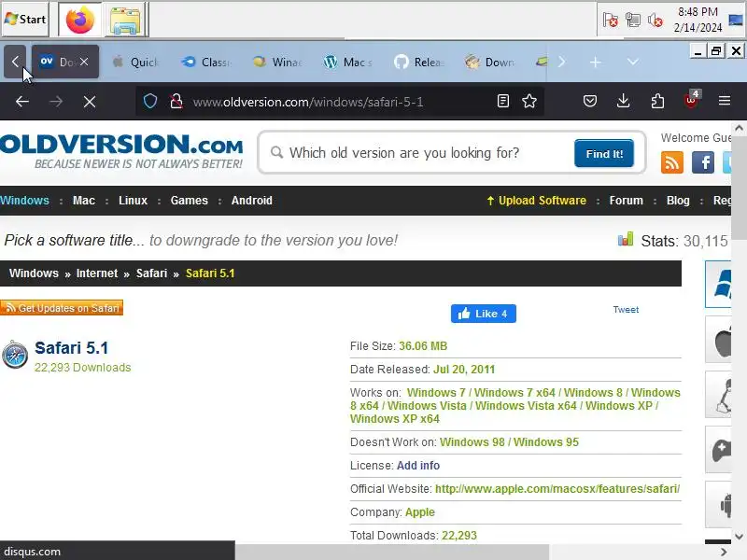Screen dimensions: 747x560
Task: Click the Windows logo sidebar icon
Action: [x=718, y=285]
